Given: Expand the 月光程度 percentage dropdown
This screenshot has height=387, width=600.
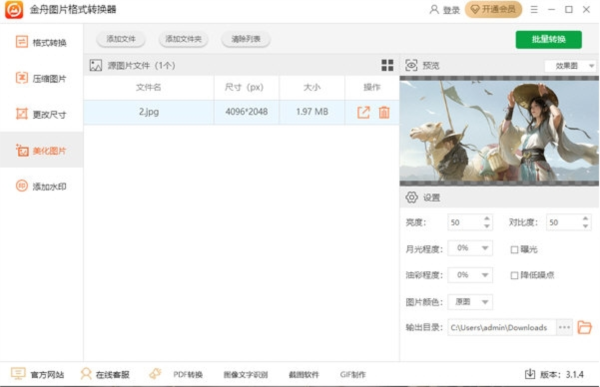Looking at the screenshot, I should [470, 248].
